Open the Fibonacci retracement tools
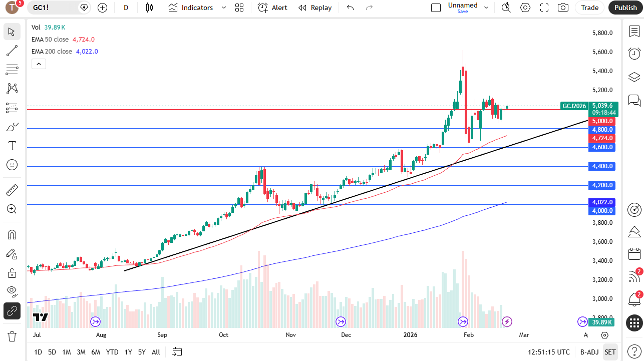 12,70
